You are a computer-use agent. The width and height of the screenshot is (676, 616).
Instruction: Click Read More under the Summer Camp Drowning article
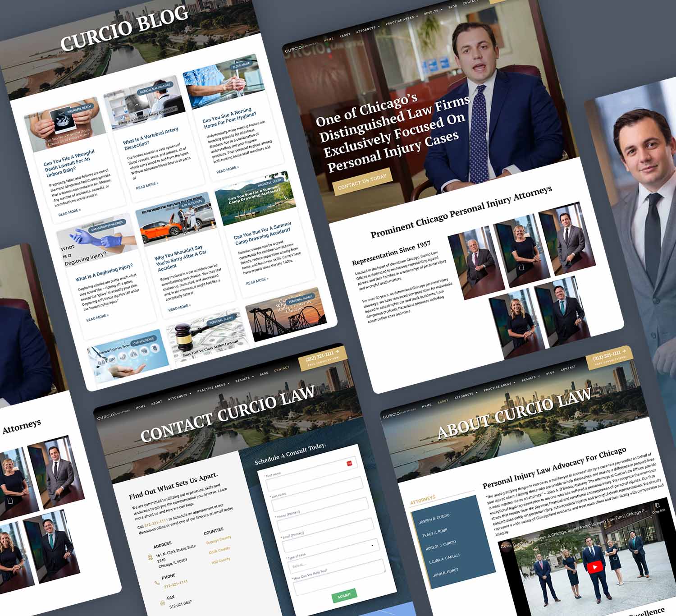257,280
